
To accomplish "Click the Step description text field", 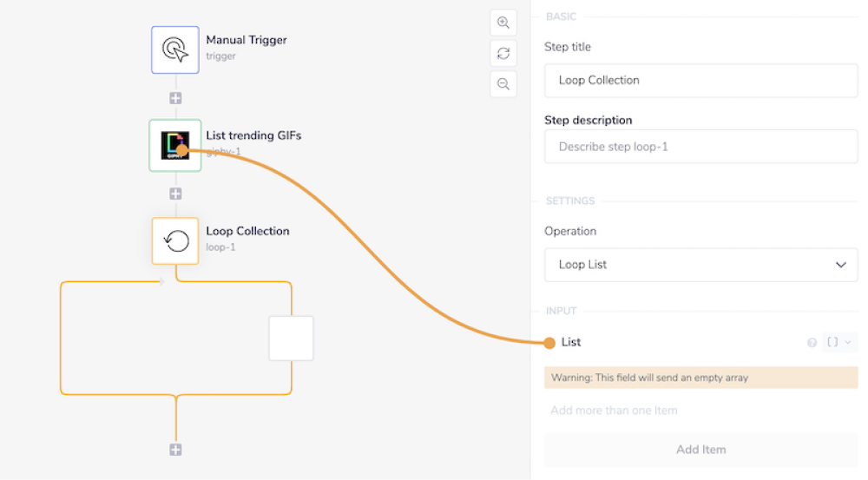I will point(700,147).
